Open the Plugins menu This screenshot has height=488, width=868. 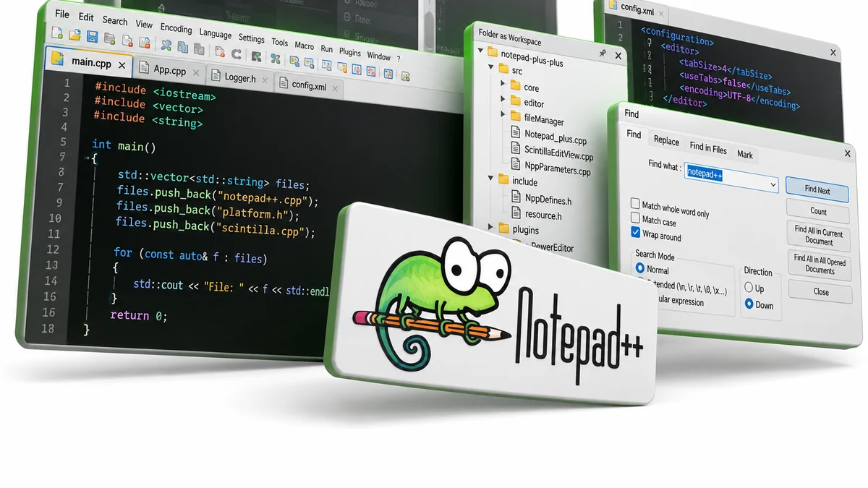tap(350, 52)
